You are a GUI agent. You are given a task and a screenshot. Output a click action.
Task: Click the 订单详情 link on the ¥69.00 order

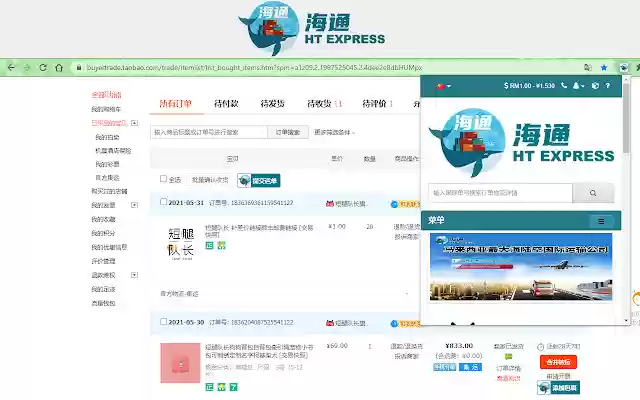point(509,368)
